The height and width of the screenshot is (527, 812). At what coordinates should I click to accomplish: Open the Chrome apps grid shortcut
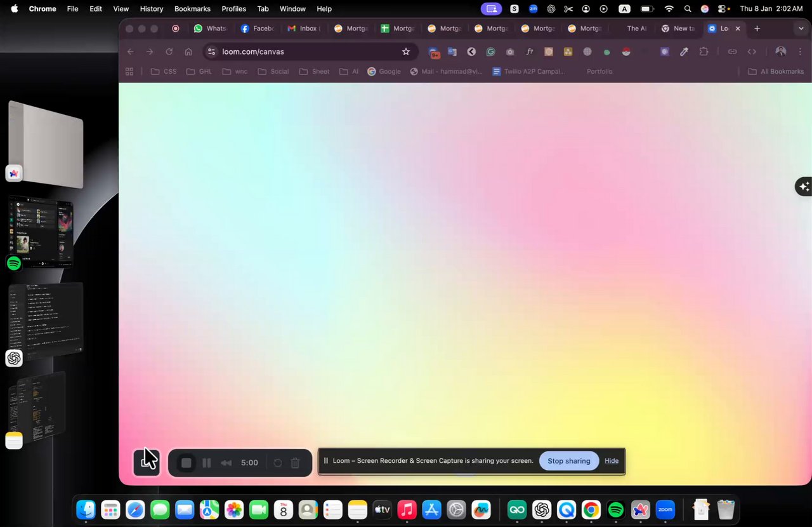coord(129,72)
